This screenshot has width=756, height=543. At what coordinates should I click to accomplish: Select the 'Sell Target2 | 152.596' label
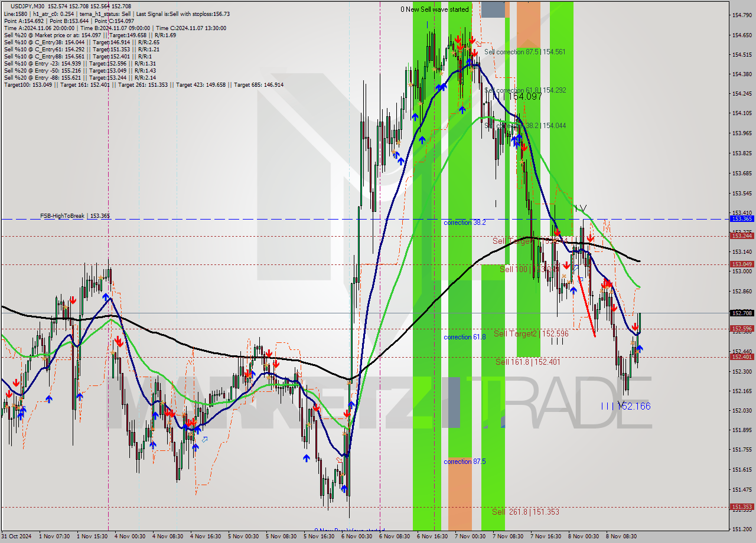pos(531,333)
